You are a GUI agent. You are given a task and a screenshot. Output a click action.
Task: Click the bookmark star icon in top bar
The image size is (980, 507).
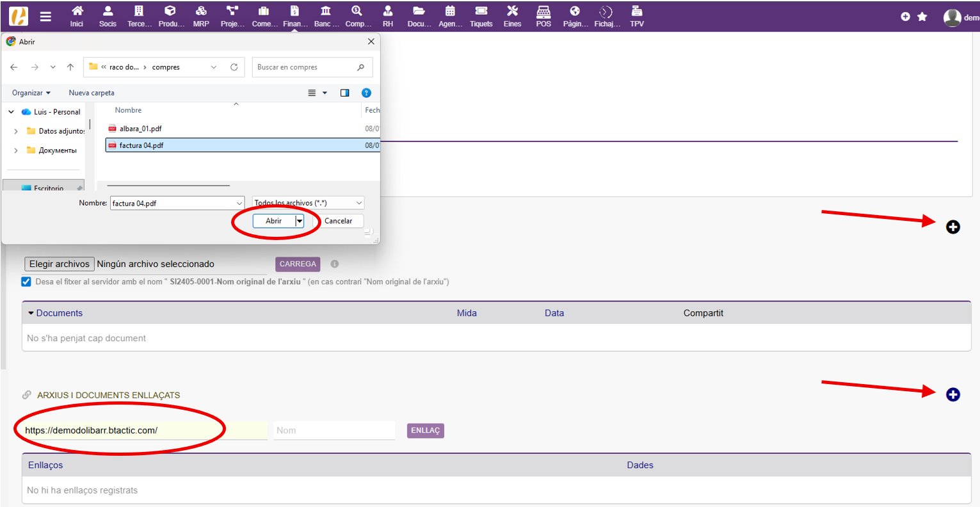click(x=922, y=17)
